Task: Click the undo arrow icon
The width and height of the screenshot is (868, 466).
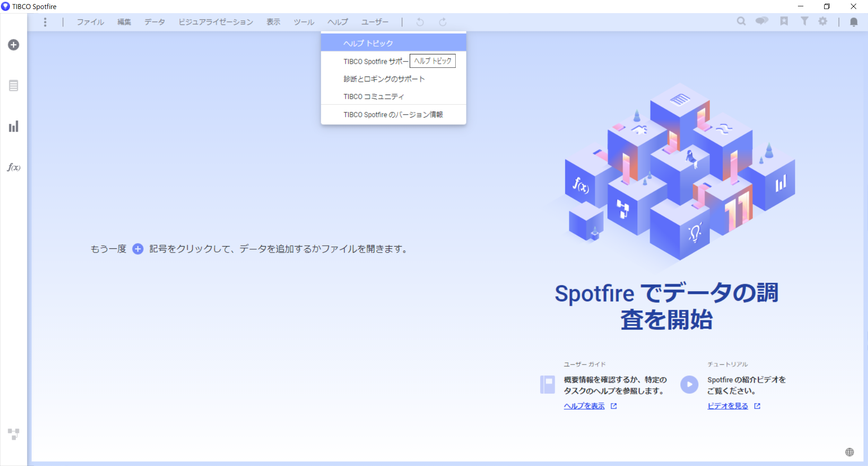Action: click(420, 22)
